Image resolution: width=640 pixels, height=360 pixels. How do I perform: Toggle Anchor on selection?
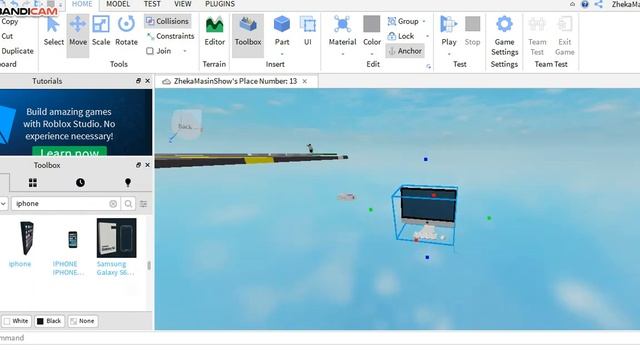404,51
